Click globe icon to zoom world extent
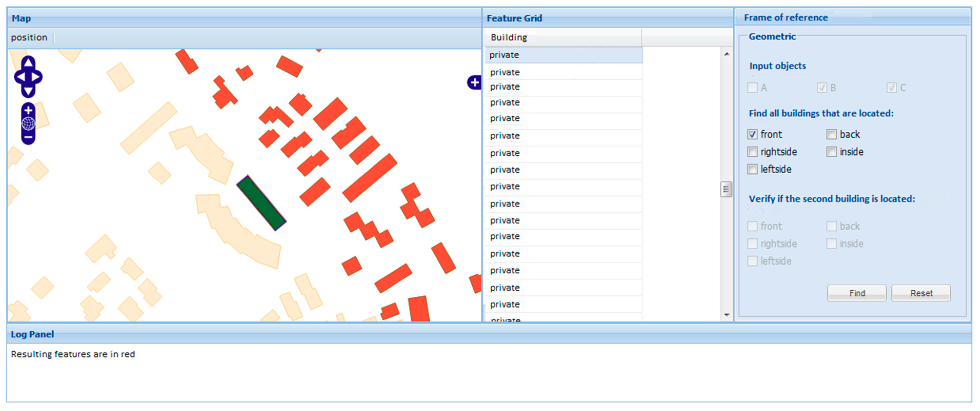The image size is (980, 411). click(x=28, y=124)
